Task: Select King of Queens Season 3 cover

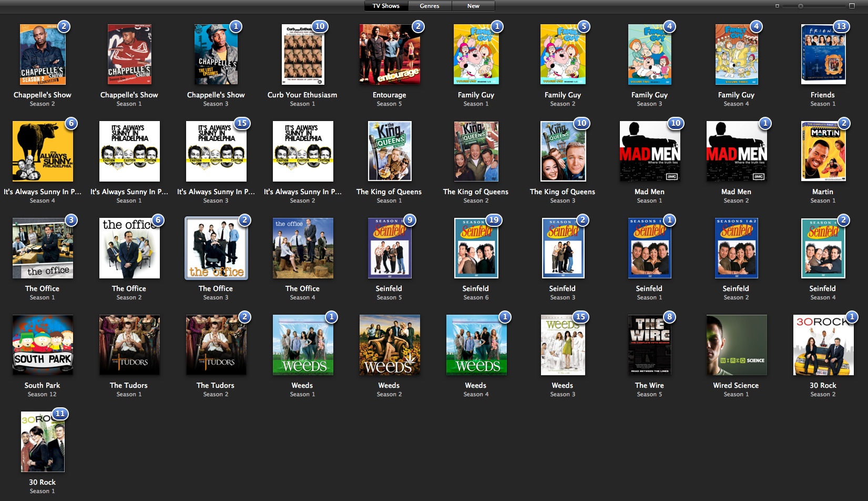Action: [x=563, y=151]
